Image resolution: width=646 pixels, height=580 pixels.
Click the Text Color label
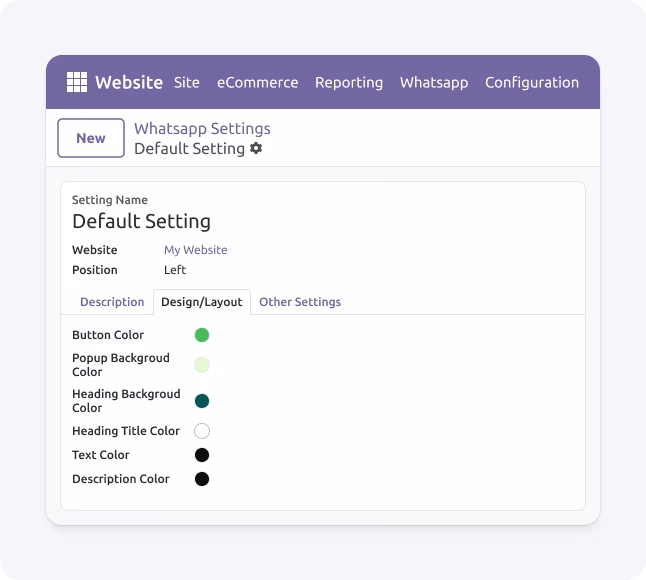coord(101,455)
